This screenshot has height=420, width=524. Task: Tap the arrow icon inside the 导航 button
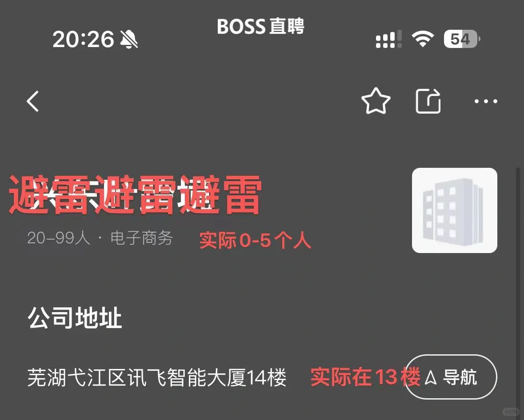click(x=431, y=377)
